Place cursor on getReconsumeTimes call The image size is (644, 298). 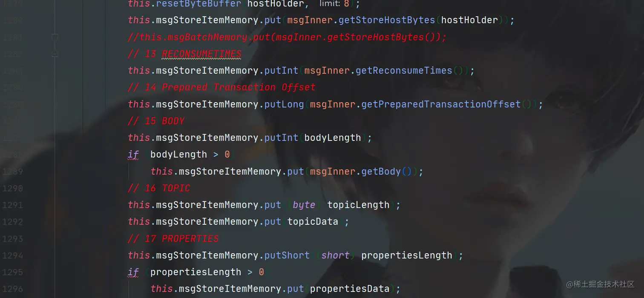(404, 71)
